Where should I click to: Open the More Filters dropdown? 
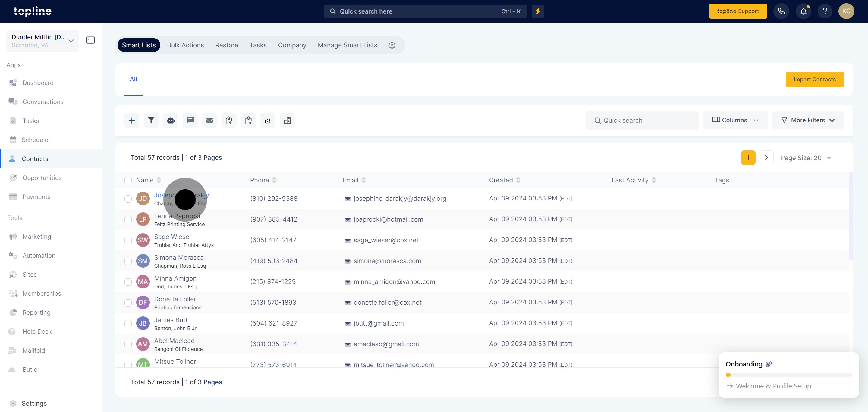click(808, 120)
